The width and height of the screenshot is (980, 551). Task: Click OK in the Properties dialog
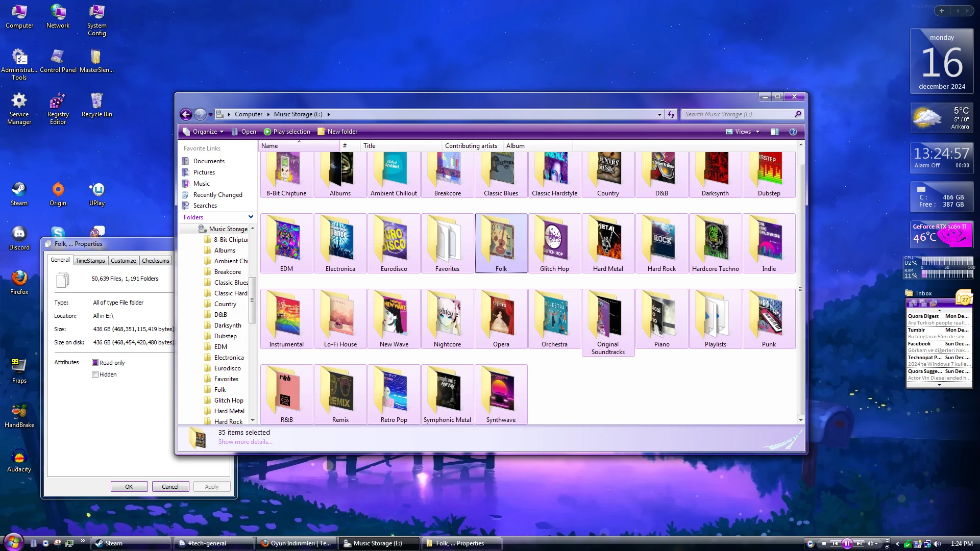click(129, 487)
